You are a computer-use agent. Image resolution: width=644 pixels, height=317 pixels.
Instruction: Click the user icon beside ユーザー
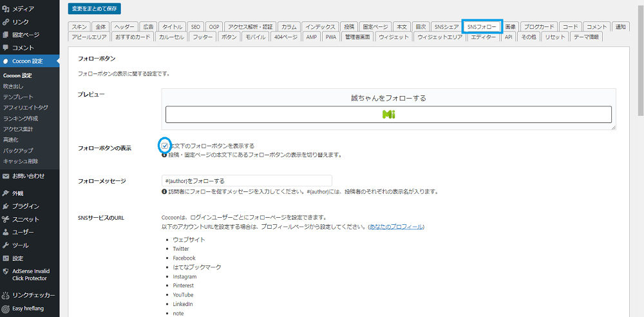click(x=5, y=233)
